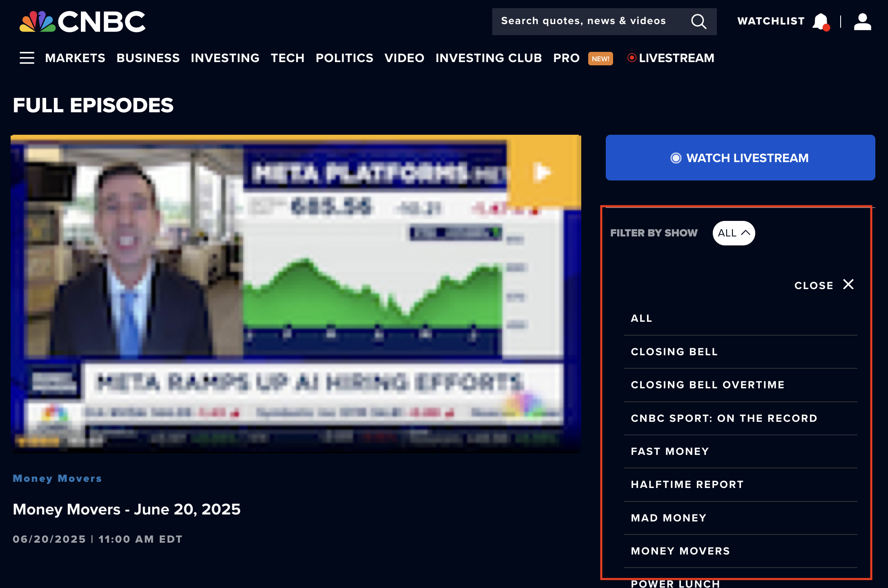Click the play icon on the video thumbnail
This screenshot has height=588, width=888.
pyautogui.click(x=542, y=172)
